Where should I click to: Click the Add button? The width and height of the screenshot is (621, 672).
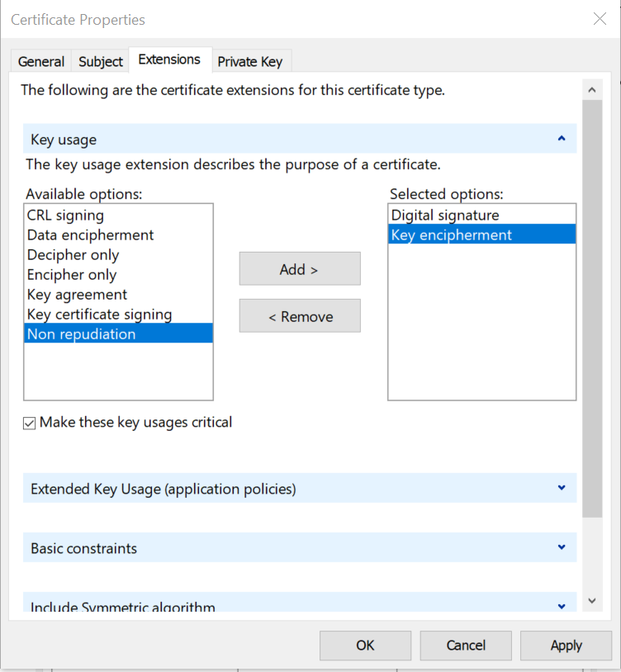coord(300,268)
